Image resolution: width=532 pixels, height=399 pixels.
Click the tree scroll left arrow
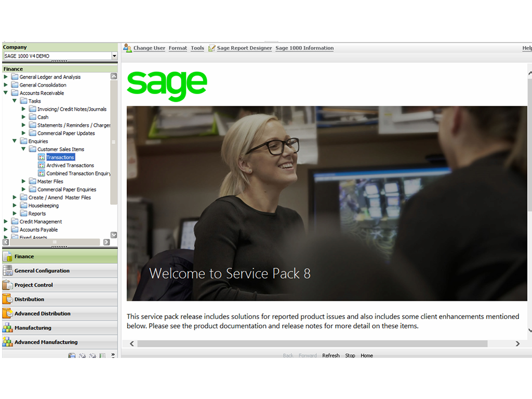6,242
